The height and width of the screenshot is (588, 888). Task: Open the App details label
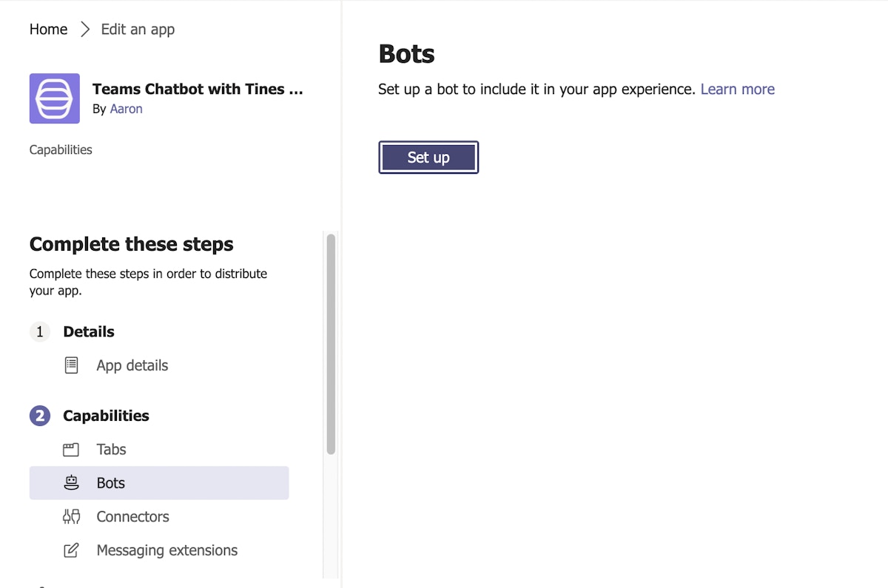132,365
